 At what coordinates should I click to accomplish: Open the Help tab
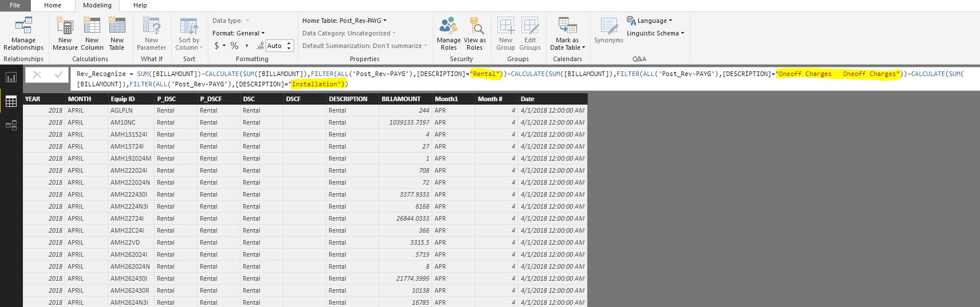click(140, 5)
